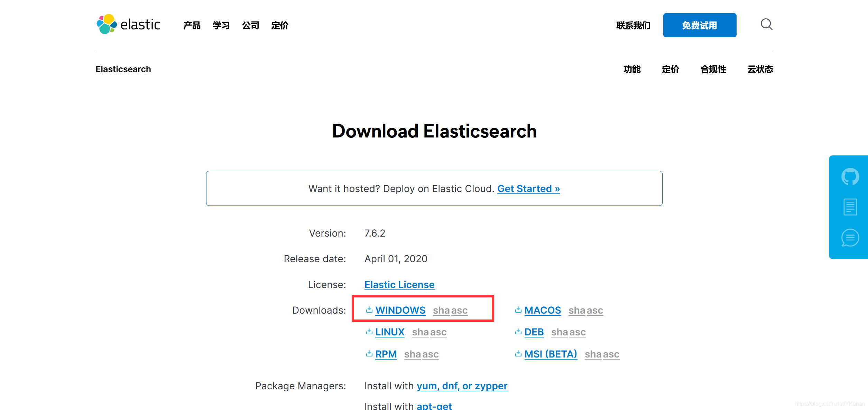Open the GitHub icon in side panel

click(850, 177)
